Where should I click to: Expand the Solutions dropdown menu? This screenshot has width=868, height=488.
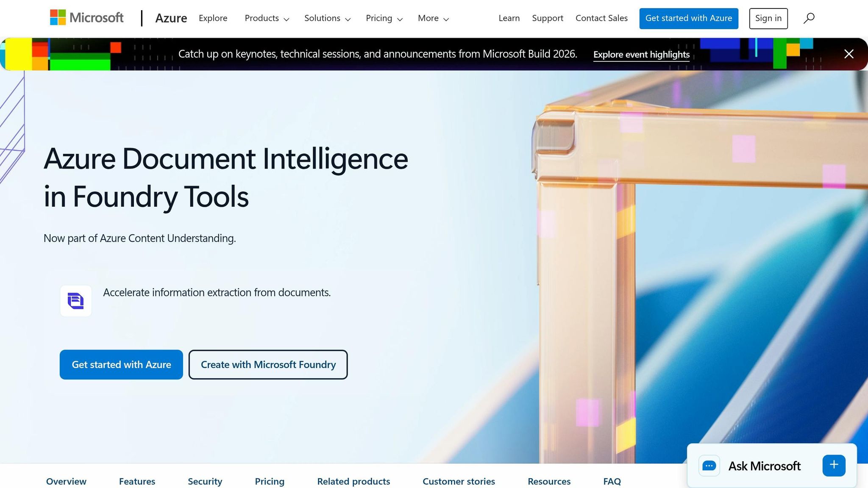328,18
